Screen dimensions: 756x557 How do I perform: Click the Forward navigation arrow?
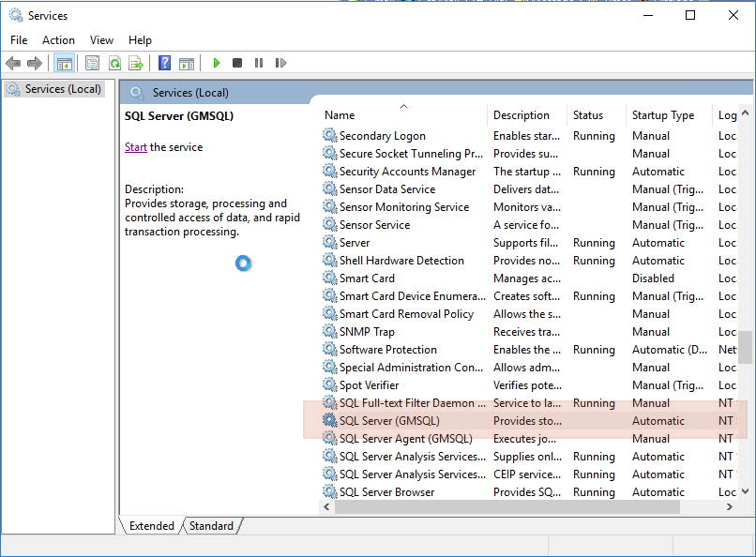(x=35, y=63)
